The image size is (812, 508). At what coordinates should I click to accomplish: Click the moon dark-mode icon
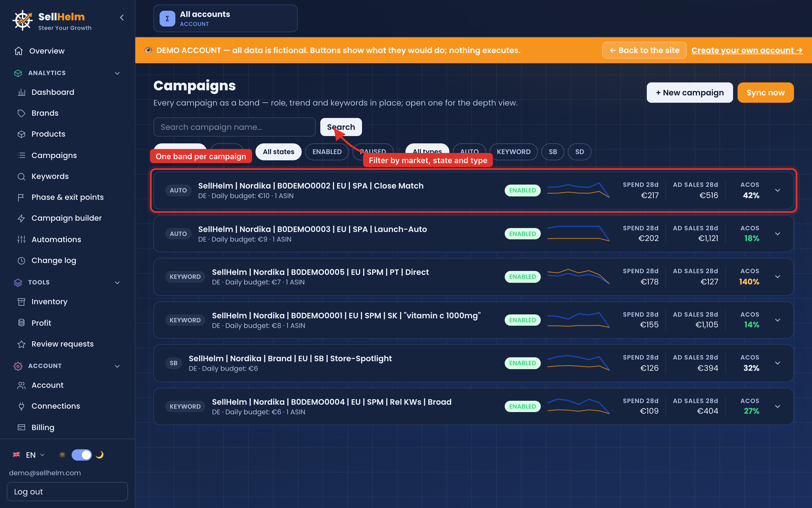100,455
